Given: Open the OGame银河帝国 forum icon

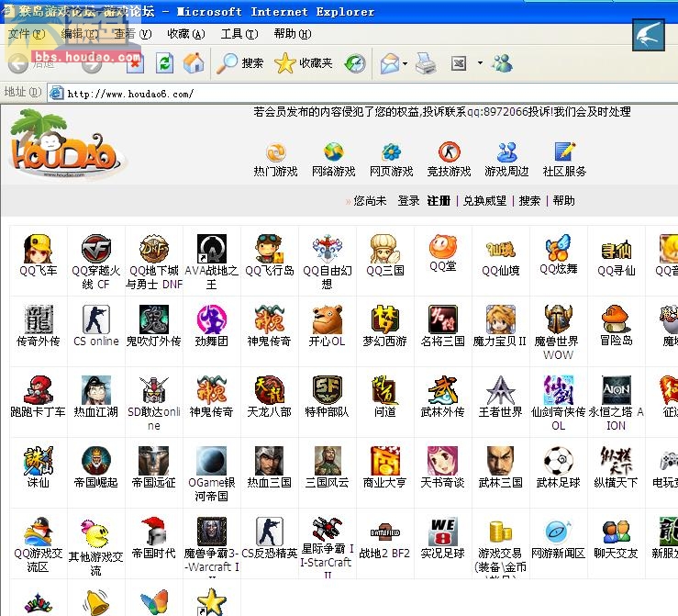Looking at the screenshot, I should pos(211,461).
